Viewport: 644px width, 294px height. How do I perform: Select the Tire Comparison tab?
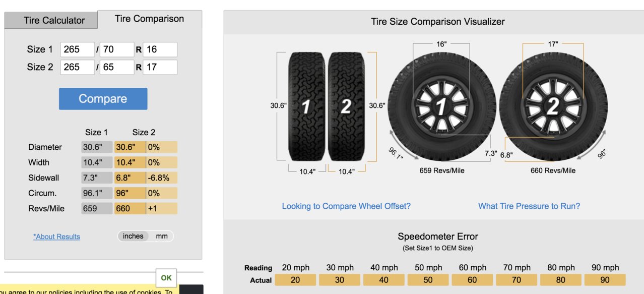point(149,19)
